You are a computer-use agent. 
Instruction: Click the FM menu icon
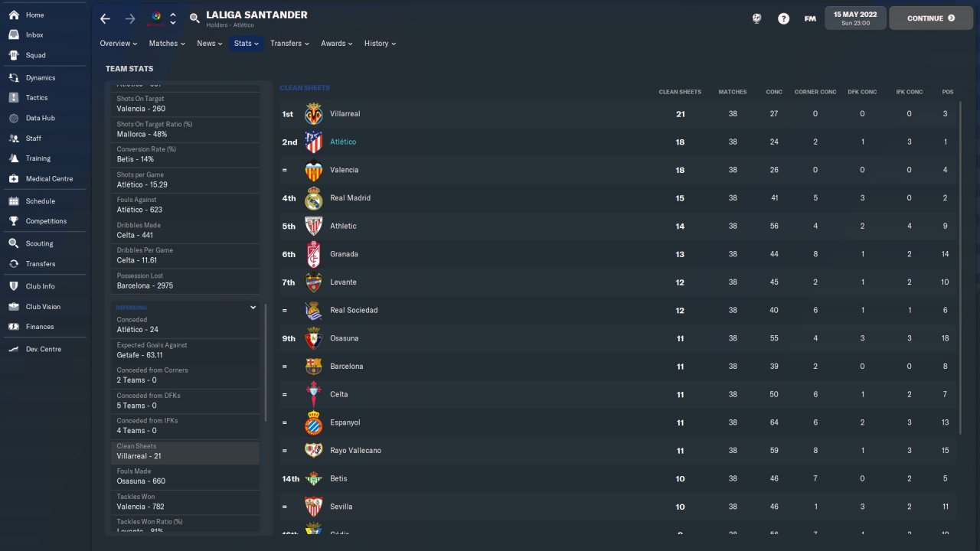tap(810, 18)
